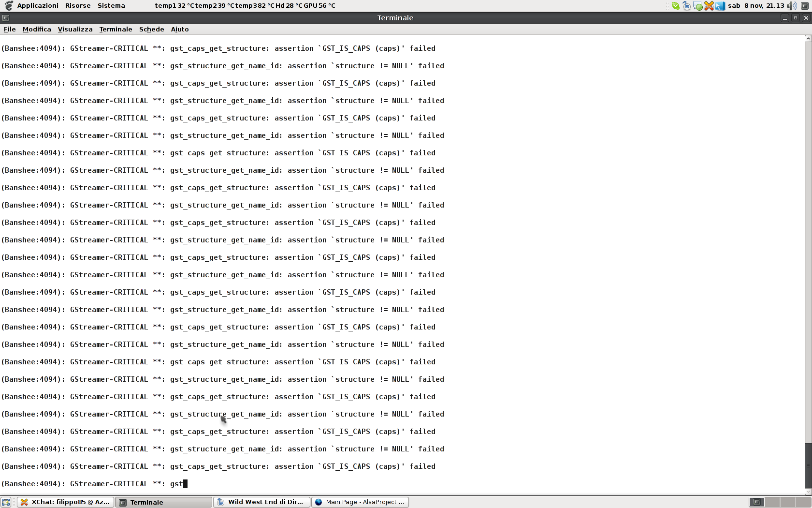This screenshot has width=812, height=508.
Task: Click the Skype tray icon
Action: point(675,6)
